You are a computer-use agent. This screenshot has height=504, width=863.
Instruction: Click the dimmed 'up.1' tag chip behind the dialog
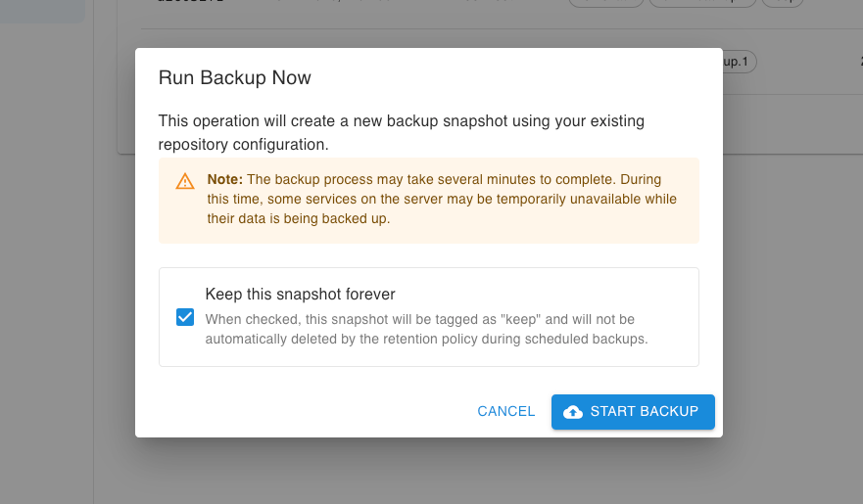[x=740, y=62]
